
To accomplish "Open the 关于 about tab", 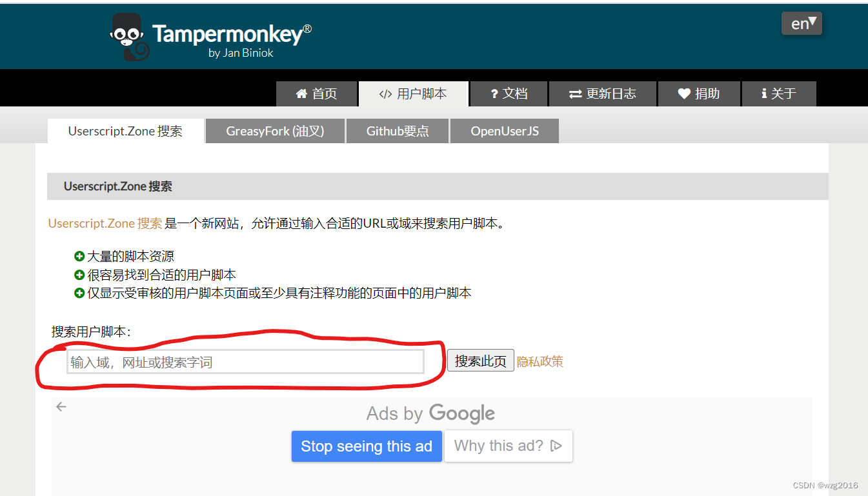I will (x=779, y=94).
